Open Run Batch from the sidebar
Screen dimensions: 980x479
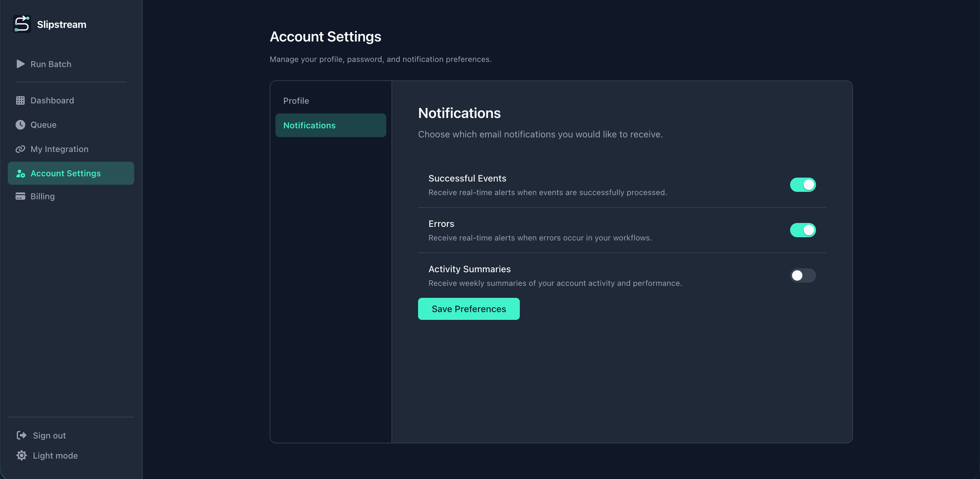pos(71,64)
